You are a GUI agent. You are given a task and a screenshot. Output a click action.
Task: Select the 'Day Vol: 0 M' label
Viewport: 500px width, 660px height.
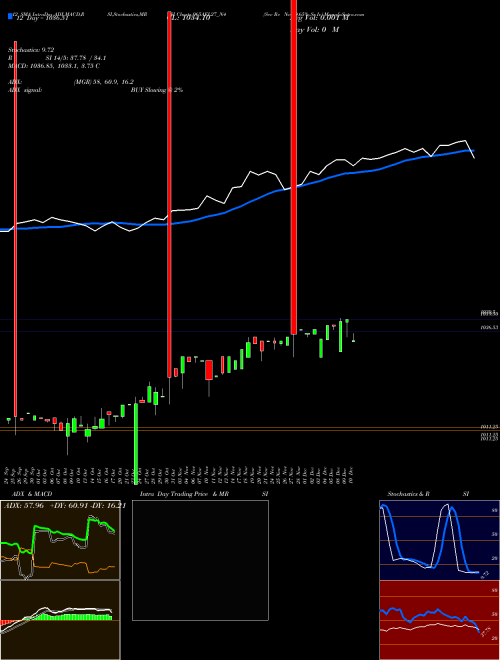pyautogui.click(x=316, y=30)
